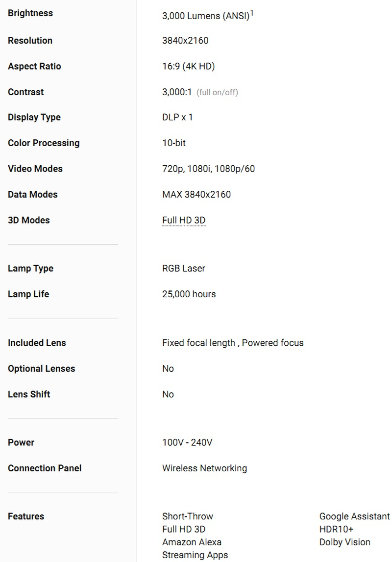Click the Wireless Networking connection value
The height and width of the screenshot is (562, 392).
(x=204, y=468)
